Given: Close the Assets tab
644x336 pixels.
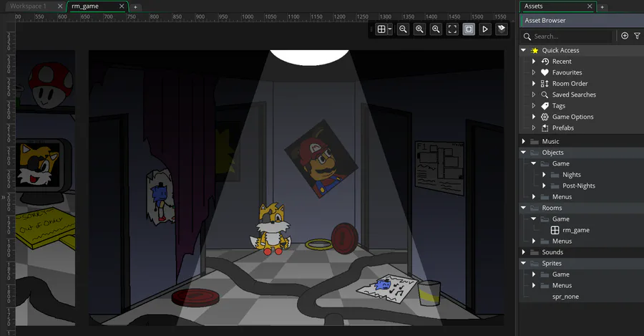Looking at the screenshot, I should coord(590,6).
